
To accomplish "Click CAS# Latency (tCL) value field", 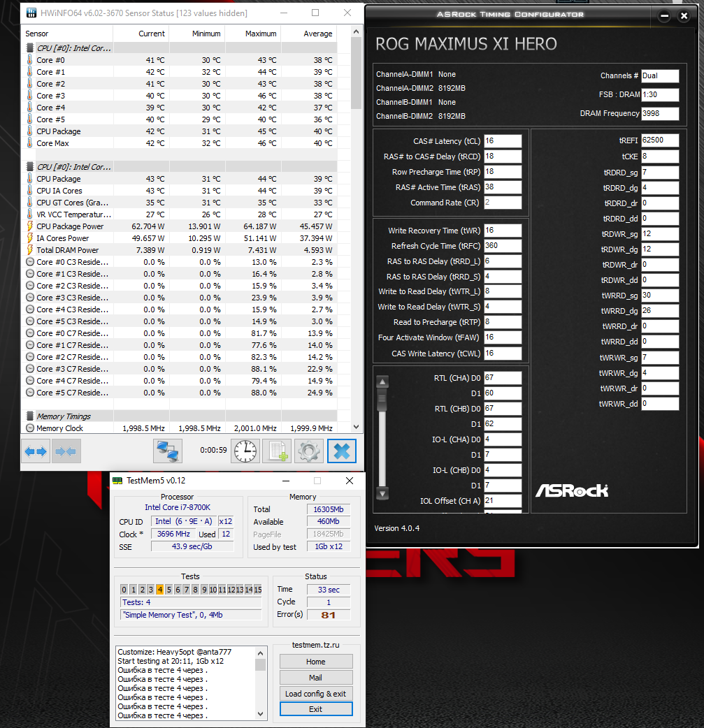I will [503, 141].
